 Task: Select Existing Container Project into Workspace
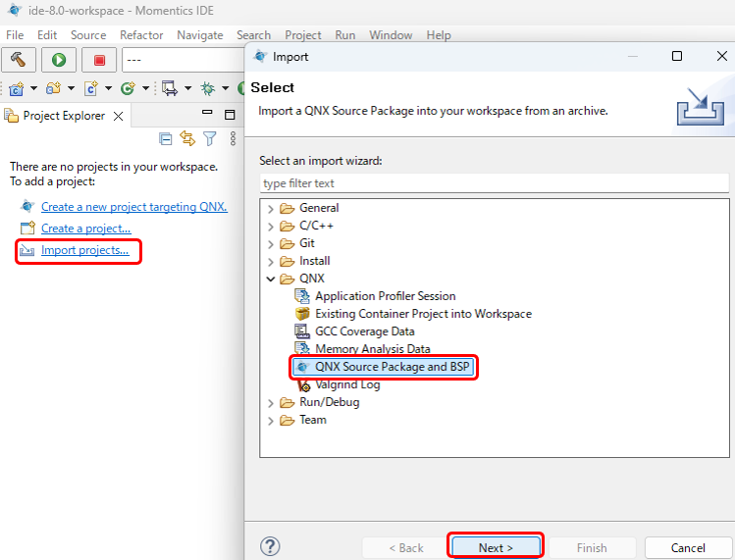[423, 314]
